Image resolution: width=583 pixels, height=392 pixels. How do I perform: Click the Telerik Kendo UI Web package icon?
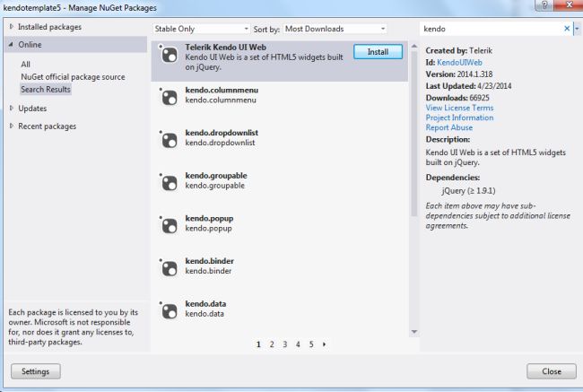click(x=170, y=55)
